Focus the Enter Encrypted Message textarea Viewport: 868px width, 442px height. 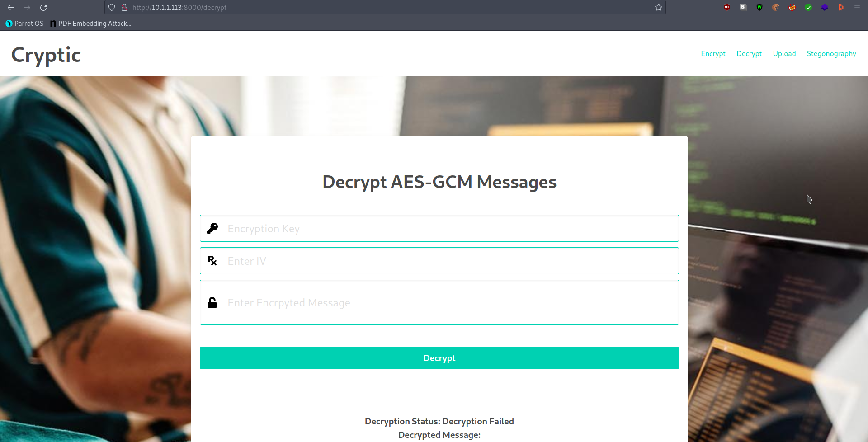coord(439,302)
